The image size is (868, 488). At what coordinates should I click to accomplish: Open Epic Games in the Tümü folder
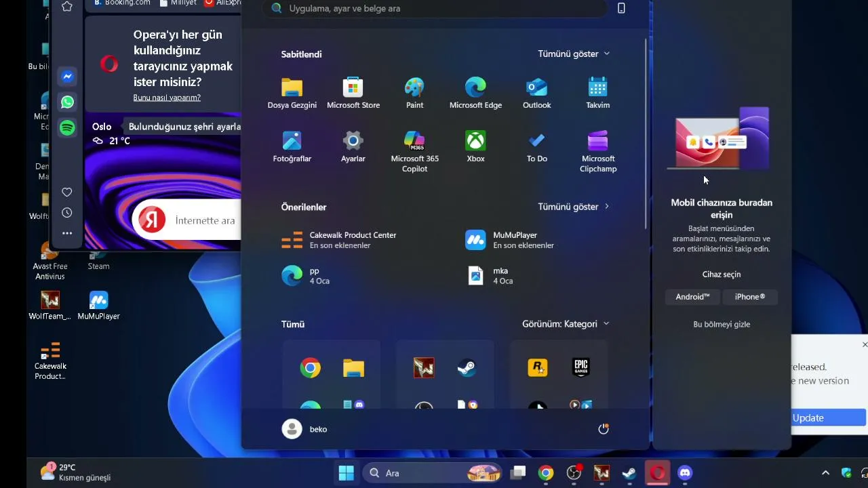coord(581,368)
